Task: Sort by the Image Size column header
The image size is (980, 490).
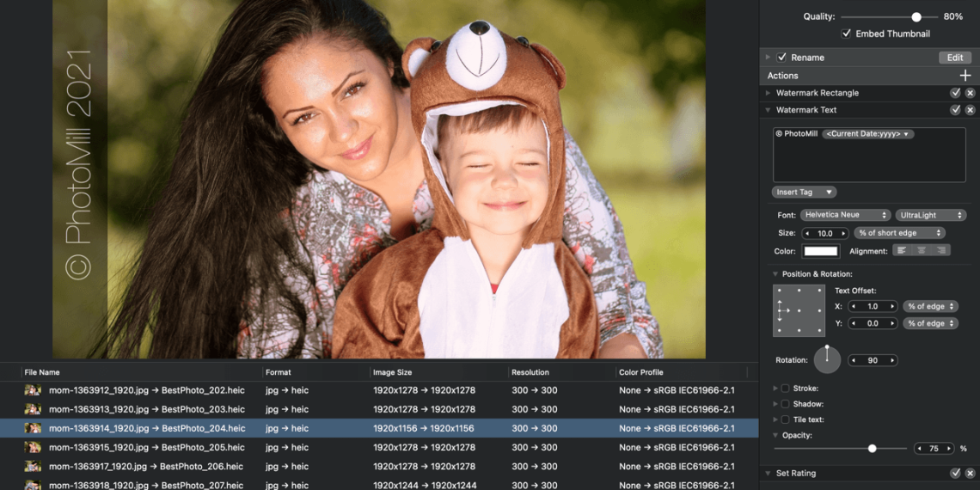Action: [392, 372]
